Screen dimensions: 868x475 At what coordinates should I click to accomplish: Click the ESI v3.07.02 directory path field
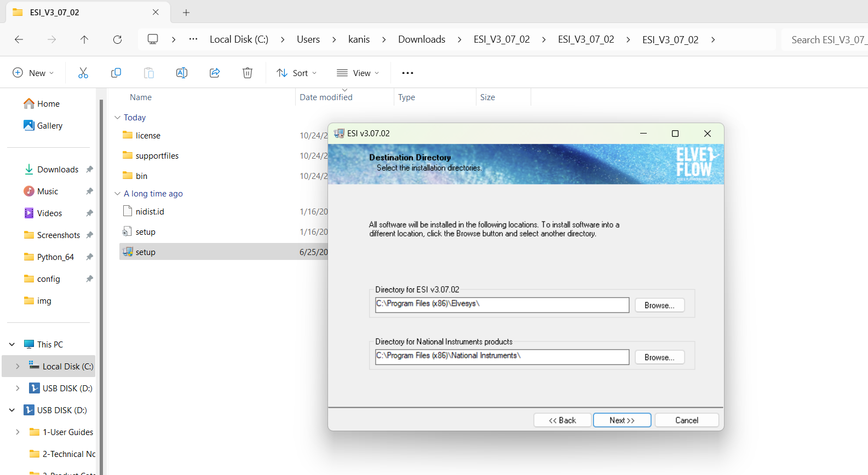502,305
